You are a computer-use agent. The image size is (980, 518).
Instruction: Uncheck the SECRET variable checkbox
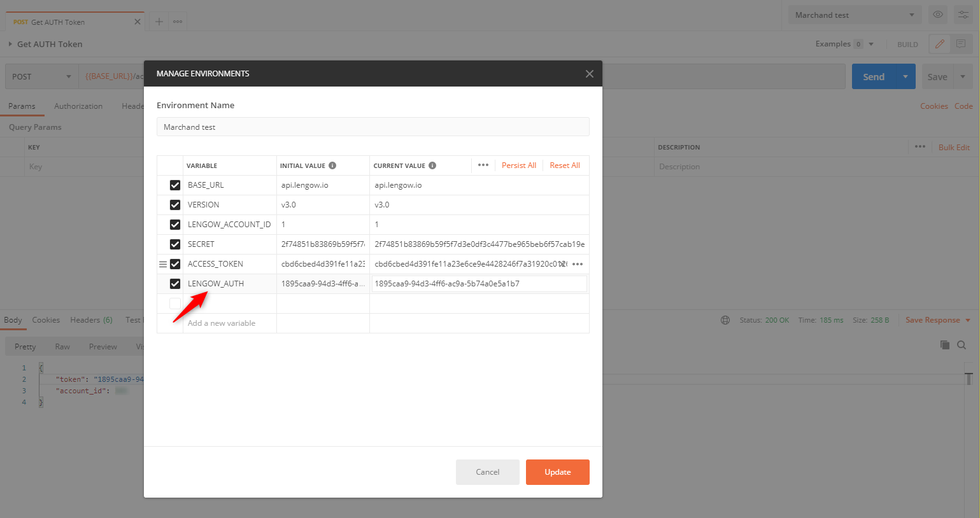pos(175,244)
